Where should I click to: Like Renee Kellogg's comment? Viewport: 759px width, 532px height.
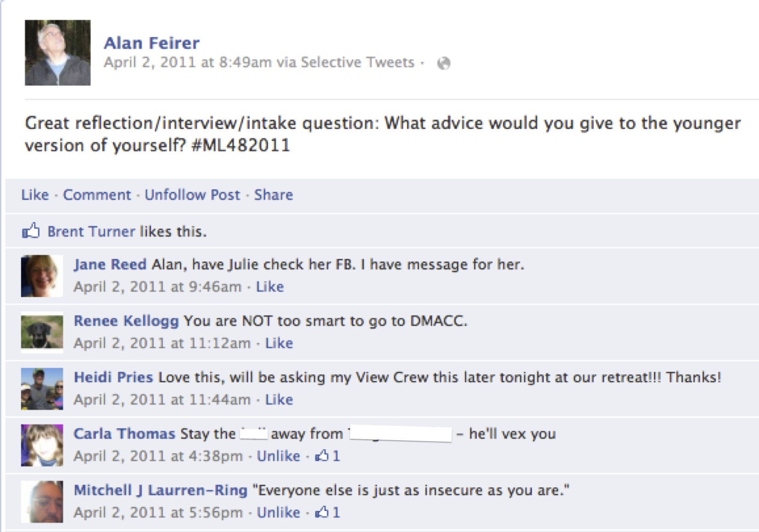tap(279, 343)
